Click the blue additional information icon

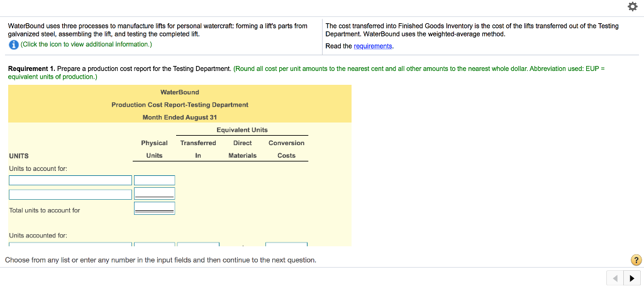(x=14, y=45)
